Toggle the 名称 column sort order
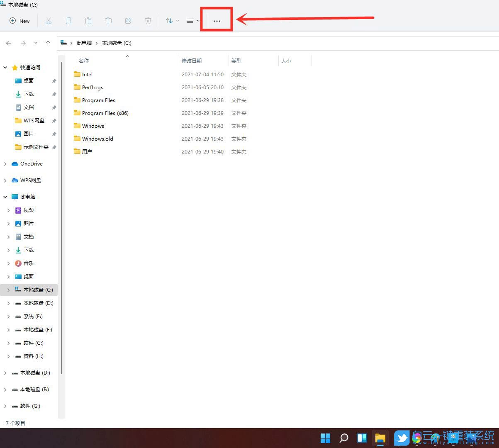The width and height of the screenshot is (499, 448). [83, 61]
